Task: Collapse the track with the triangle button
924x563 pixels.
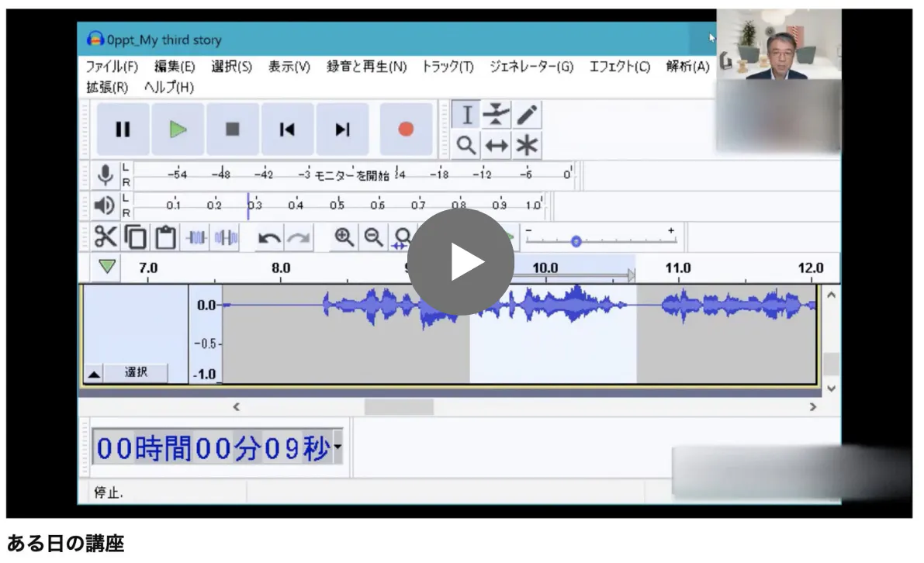Action: click(93, 374)
